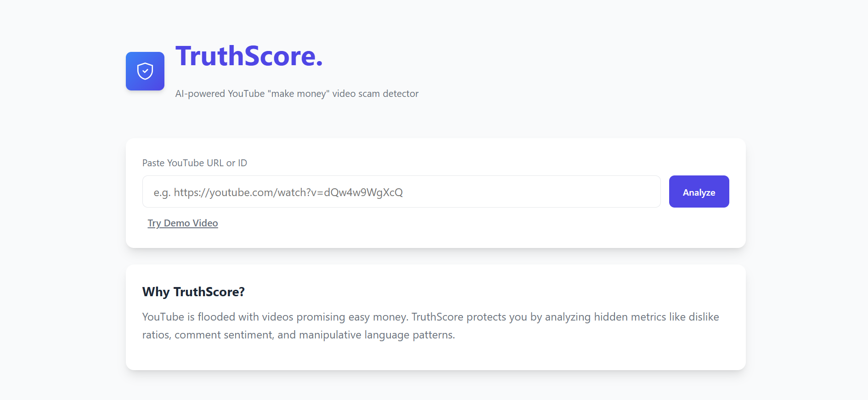Select the dislike ratios description paragraph
This screenshot has width=868, height=400.
tap(430, 325)
